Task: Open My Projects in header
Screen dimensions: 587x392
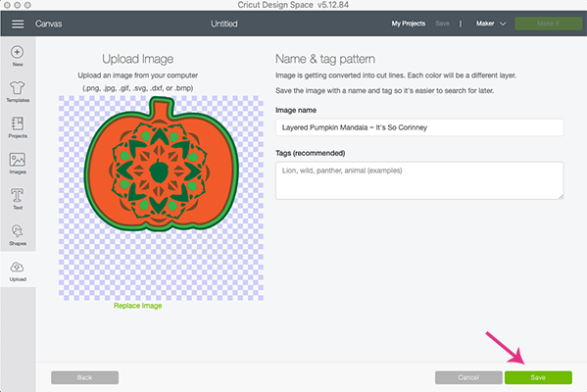Action: pos(408,24)
